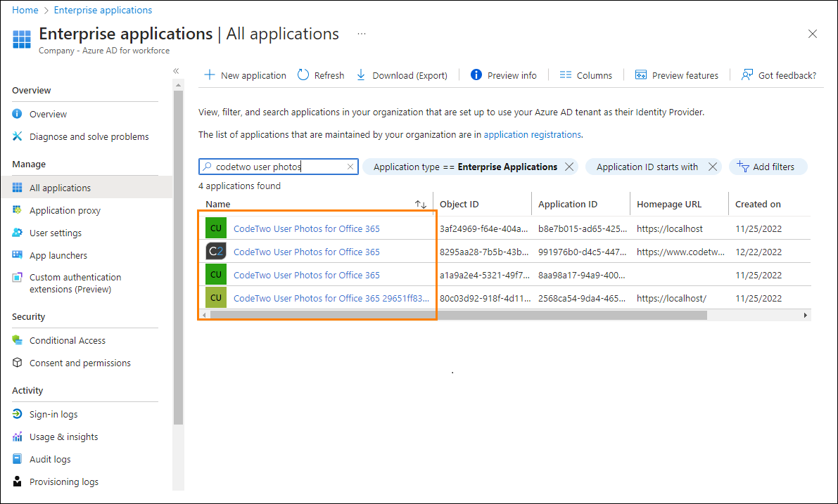
Task: Sort by Name column arrows
Action: click(421, 204)
